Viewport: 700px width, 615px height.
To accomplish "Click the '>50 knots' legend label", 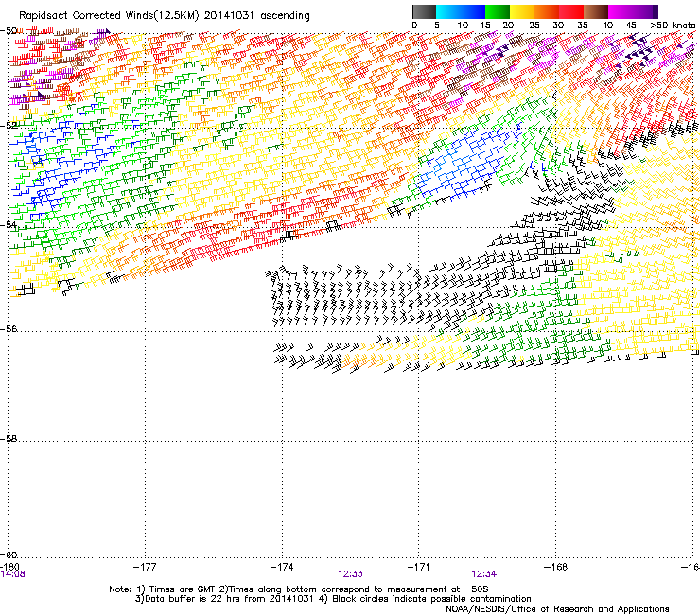I will click(673, 26).
